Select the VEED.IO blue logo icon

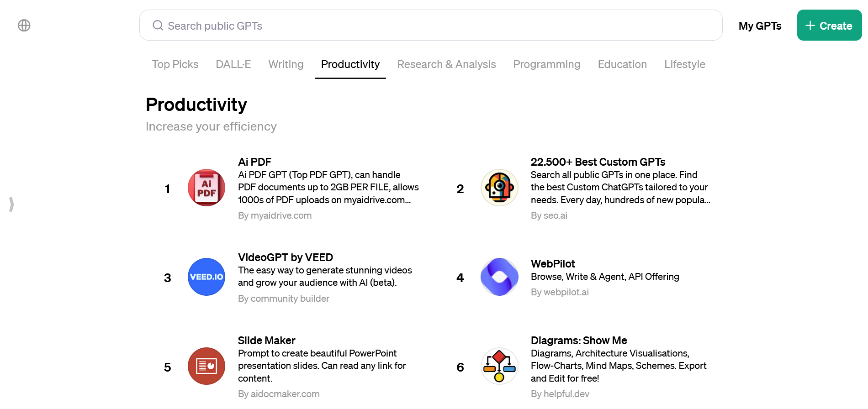[x=206, y=277]
